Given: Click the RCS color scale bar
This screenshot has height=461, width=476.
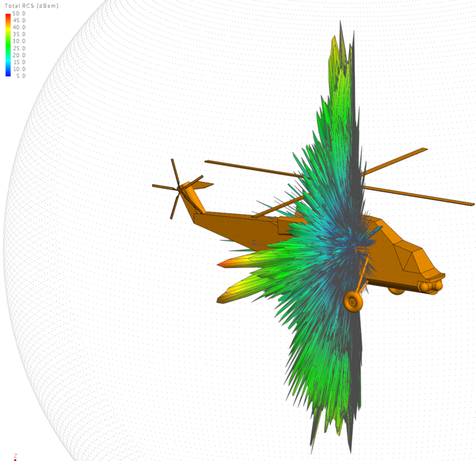Looking at the screenshot, I should 8,45.
